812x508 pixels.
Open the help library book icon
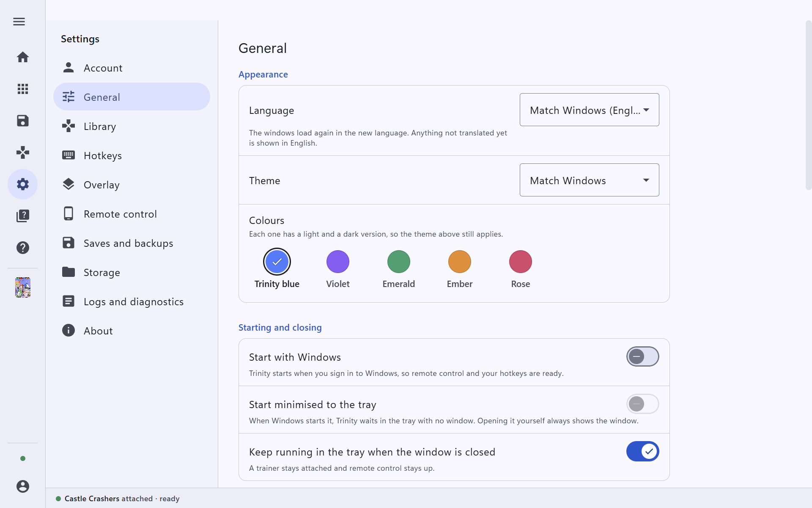pos(23,216)
